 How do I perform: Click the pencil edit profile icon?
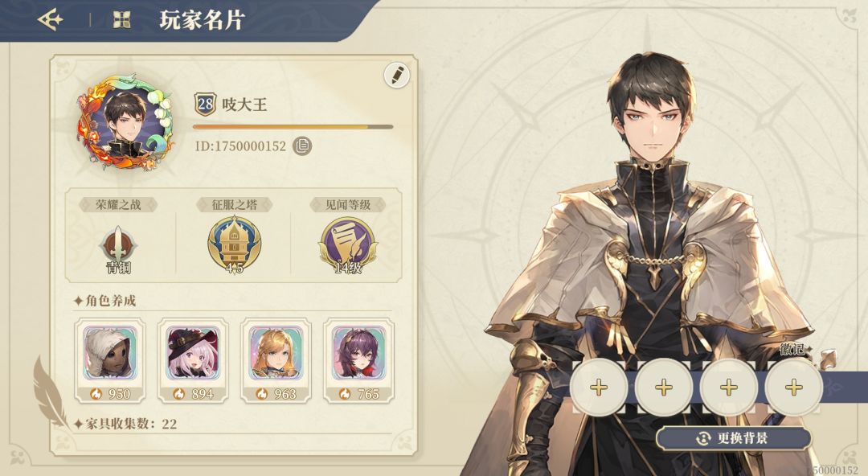[x=397, y=76]
